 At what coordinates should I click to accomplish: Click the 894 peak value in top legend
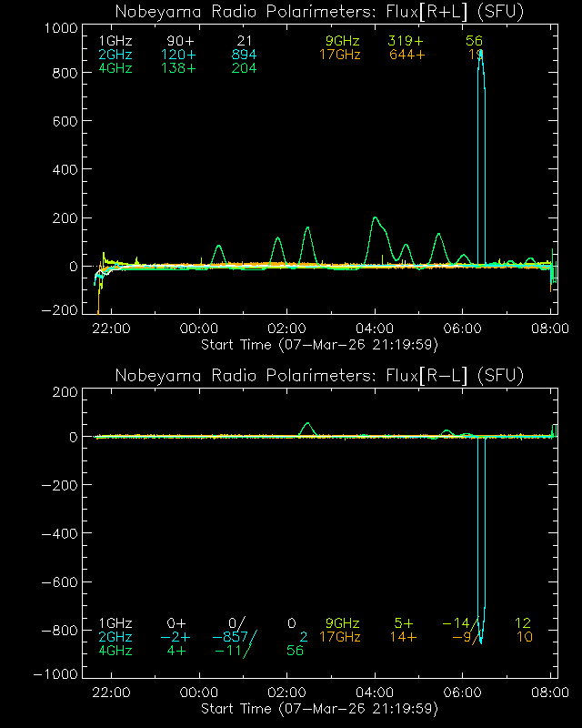(x=244, y=55)
